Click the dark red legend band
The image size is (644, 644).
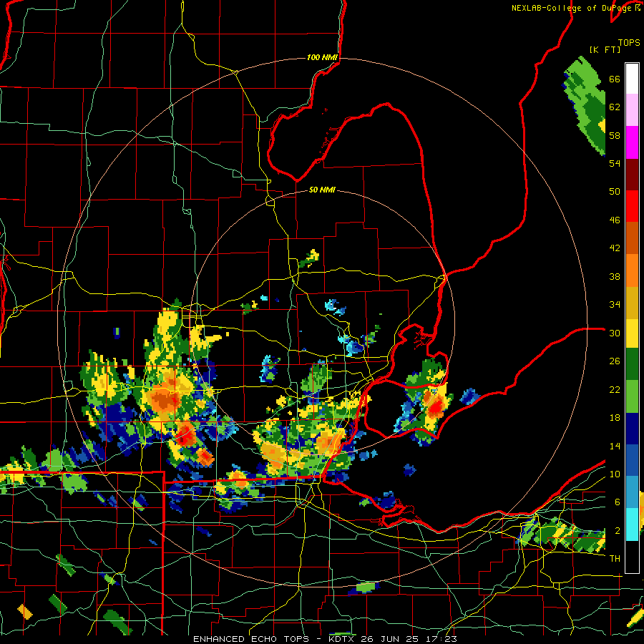tap(632, 175)
